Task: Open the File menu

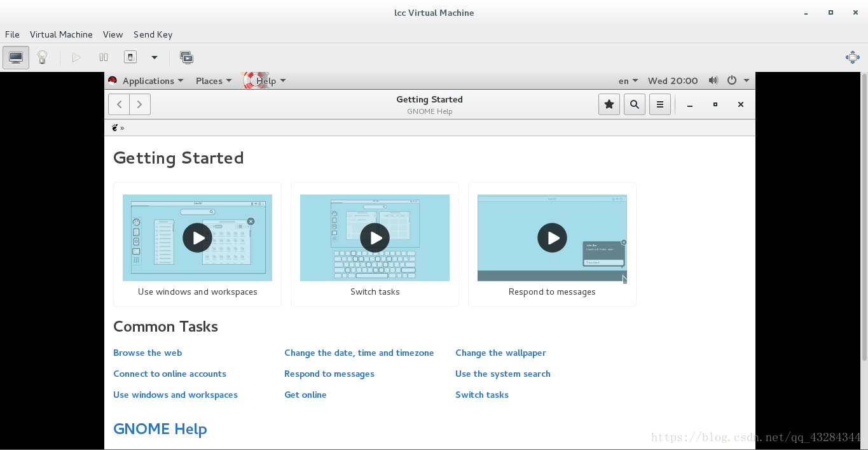Action: point(12,34)
